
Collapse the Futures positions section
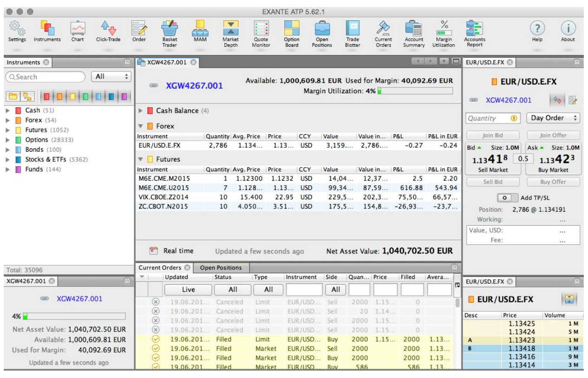(141, 159)
